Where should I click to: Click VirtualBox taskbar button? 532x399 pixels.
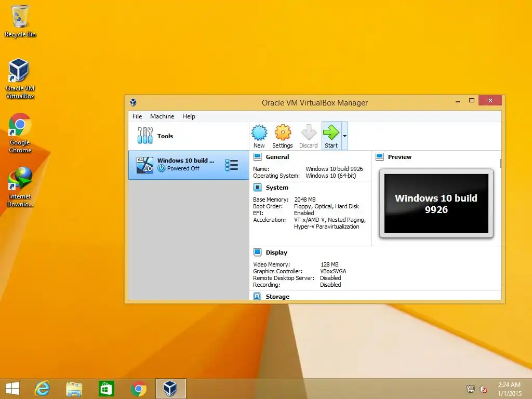[x=170, y=389]
